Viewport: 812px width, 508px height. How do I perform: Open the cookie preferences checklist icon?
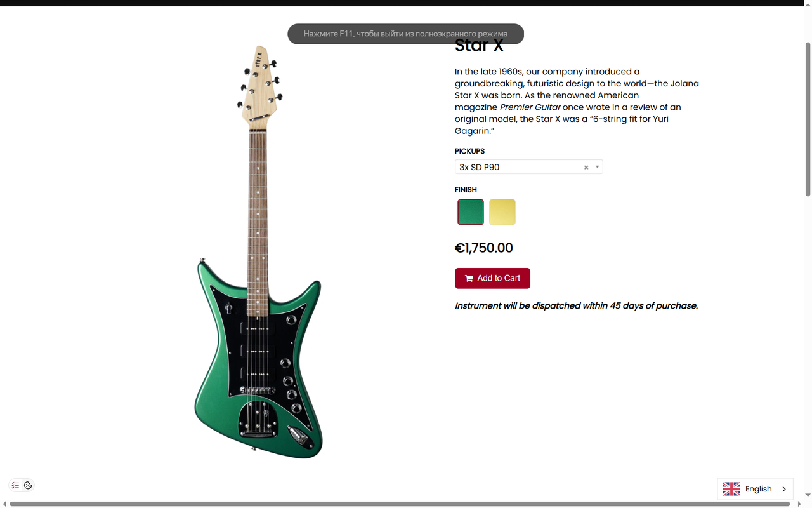point(16,485)
